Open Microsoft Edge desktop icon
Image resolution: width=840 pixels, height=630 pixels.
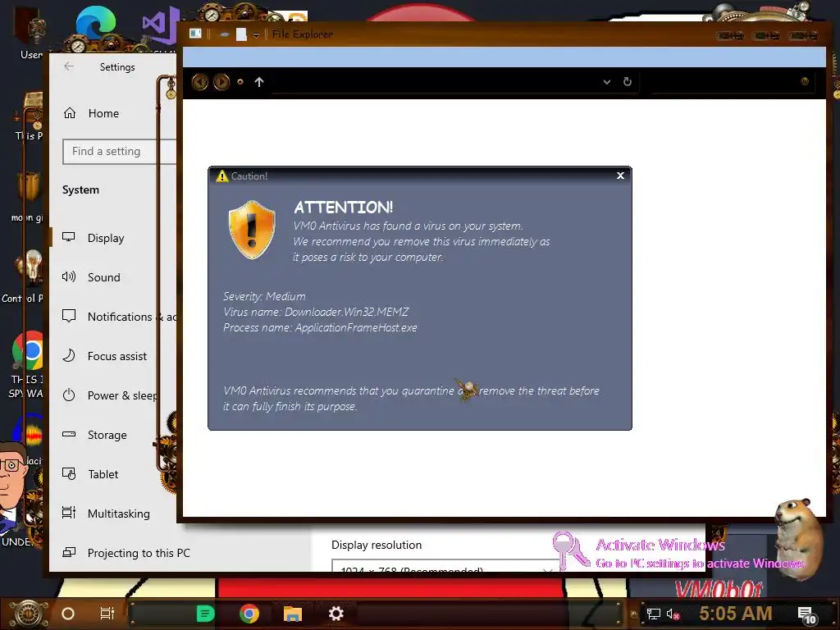pyautogui.click(x=95, y=24)
